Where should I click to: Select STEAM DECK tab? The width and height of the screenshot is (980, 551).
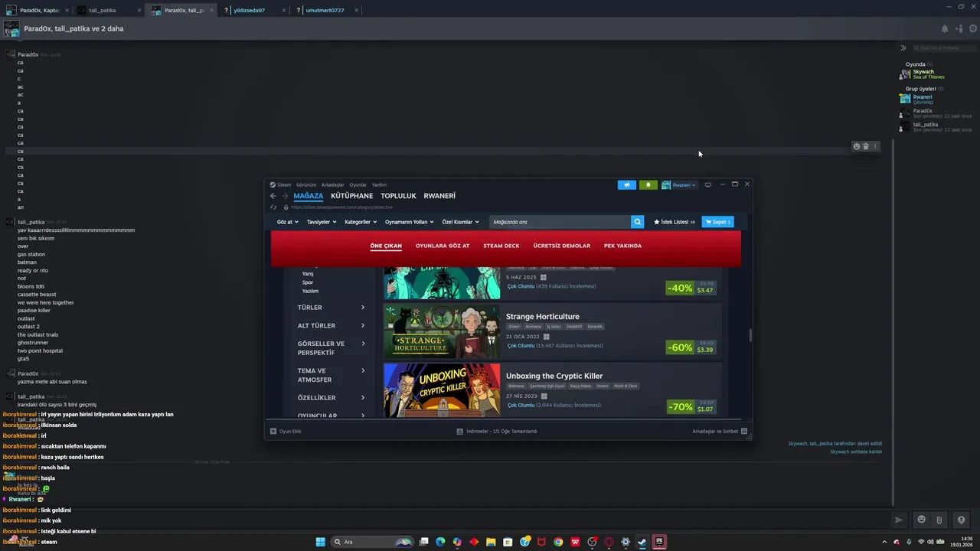pos(501,246)
